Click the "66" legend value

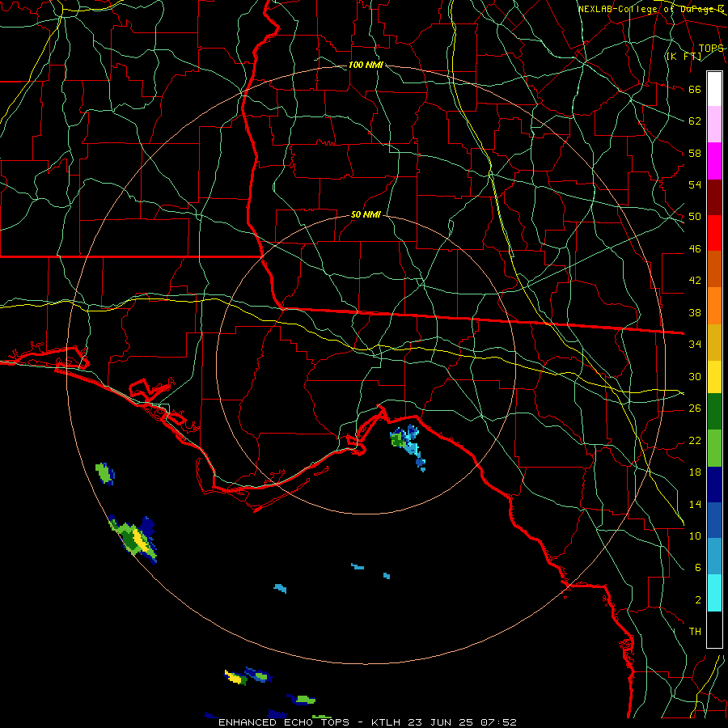[x=695, y=89]
